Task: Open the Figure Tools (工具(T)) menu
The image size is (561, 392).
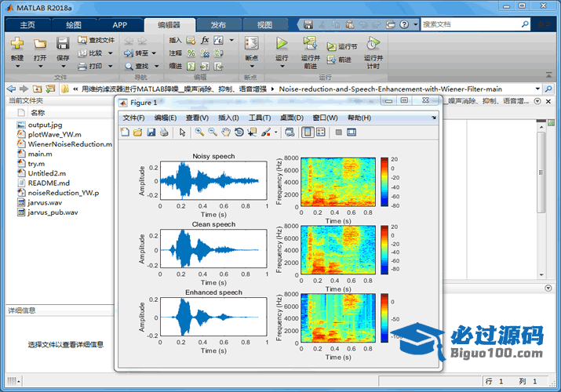Action: click(x=260, y=118)
